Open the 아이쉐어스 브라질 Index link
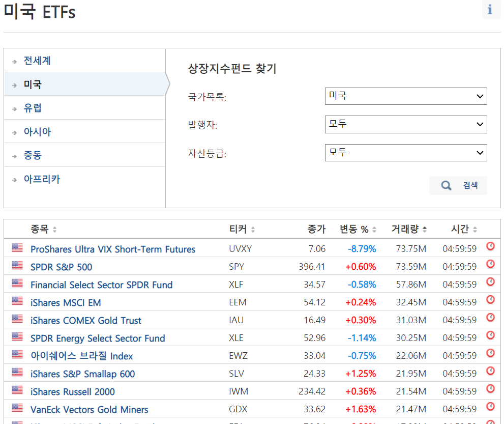The height and width of the screenshot is (424, 504). point(82,356)
